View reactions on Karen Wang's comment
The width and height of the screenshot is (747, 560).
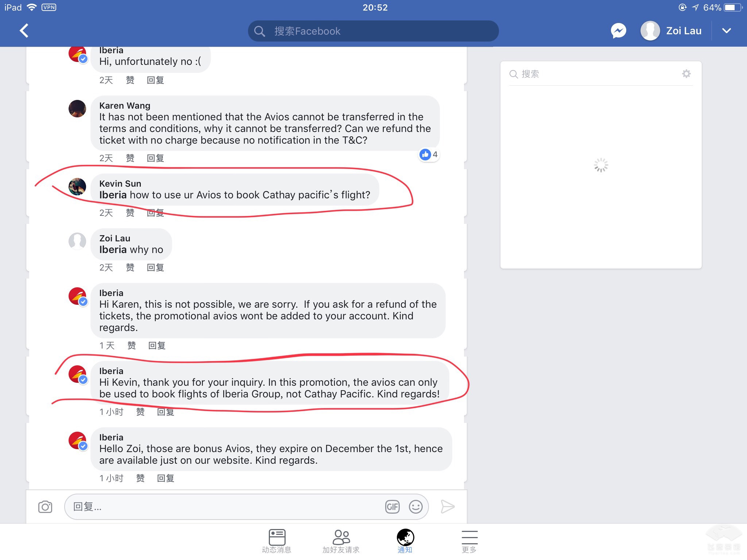(429, 155)
